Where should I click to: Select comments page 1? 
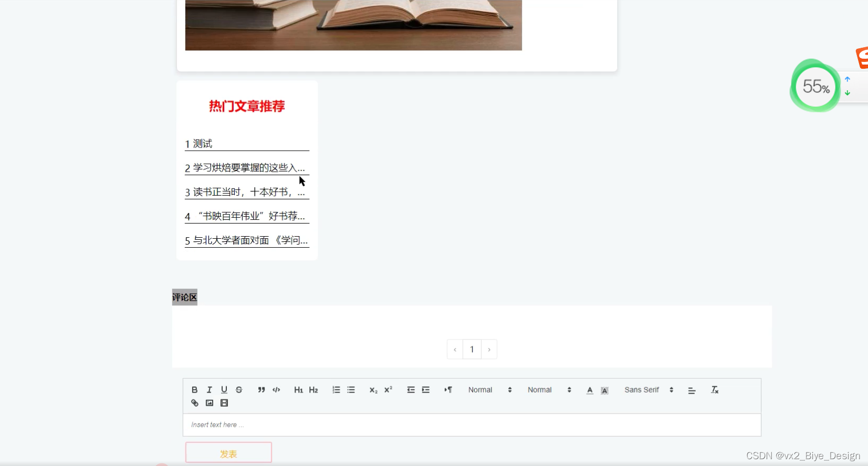(472, 349)
